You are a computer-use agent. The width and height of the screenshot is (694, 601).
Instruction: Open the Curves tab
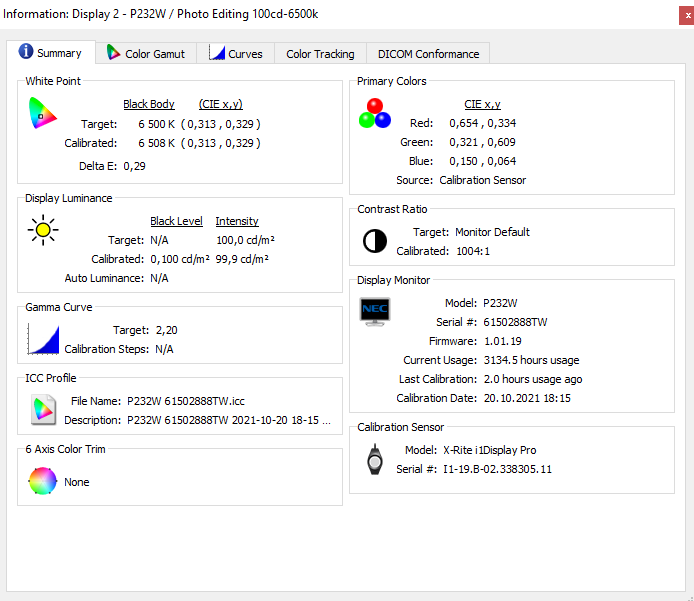click(236, 54)
